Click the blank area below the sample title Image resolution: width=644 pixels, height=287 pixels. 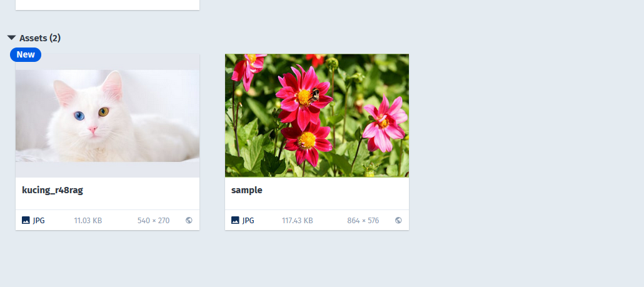click(317, 203)
